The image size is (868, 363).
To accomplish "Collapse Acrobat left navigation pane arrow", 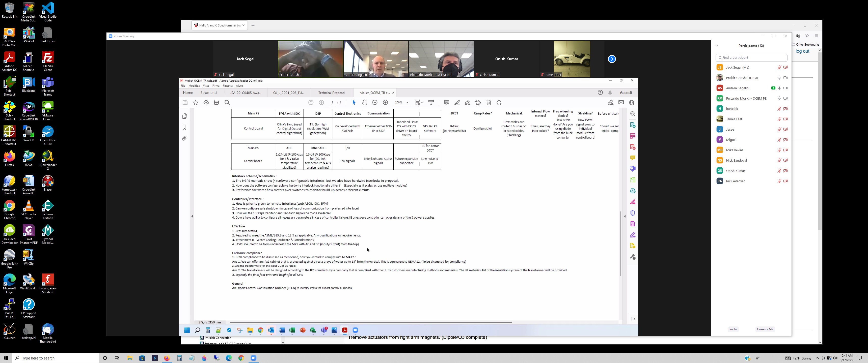I will 192,216.
